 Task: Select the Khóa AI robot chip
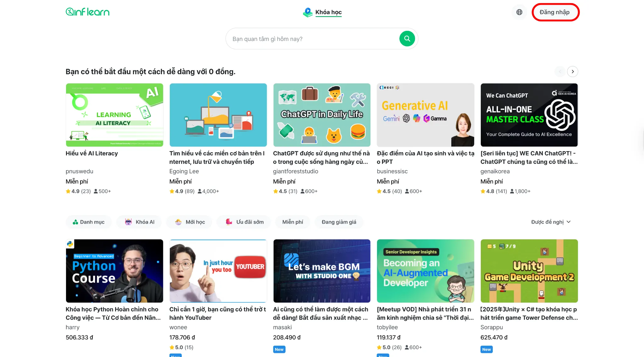pyautogui.click(x=139, y=222)
